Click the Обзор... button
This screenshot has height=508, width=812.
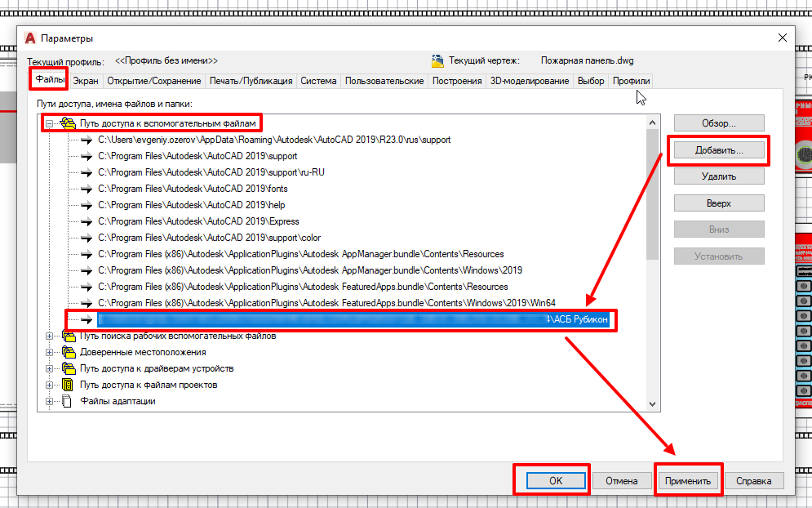pos(719,123)
